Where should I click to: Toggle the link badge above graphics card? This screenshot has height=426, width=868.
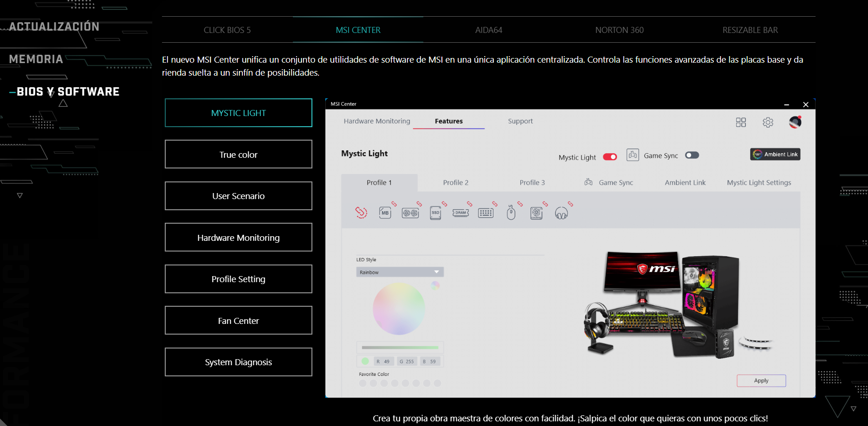(419, 204)
